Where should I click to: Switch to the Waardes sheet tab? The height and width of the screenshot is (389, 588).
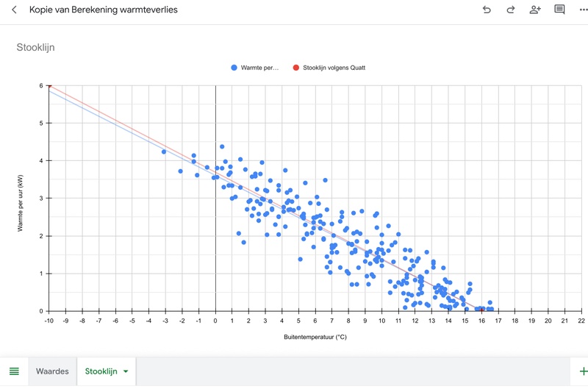tap(52, 371)
